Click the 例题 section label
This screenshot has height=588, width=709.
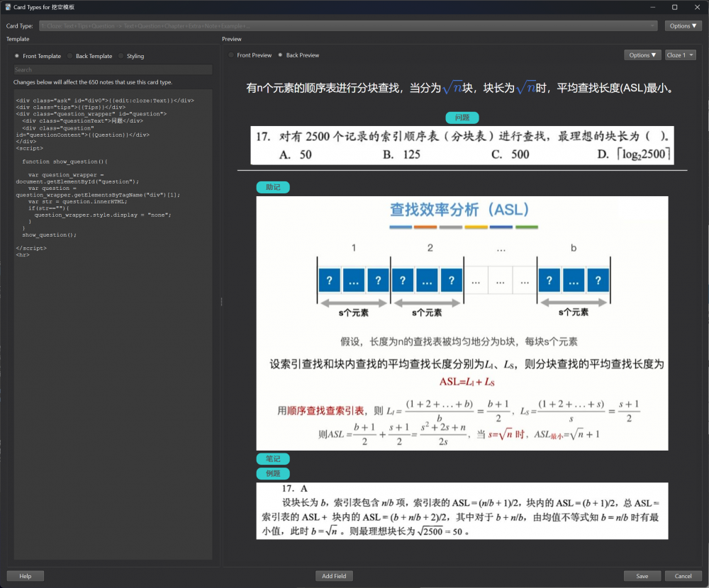tap(273, 474)
